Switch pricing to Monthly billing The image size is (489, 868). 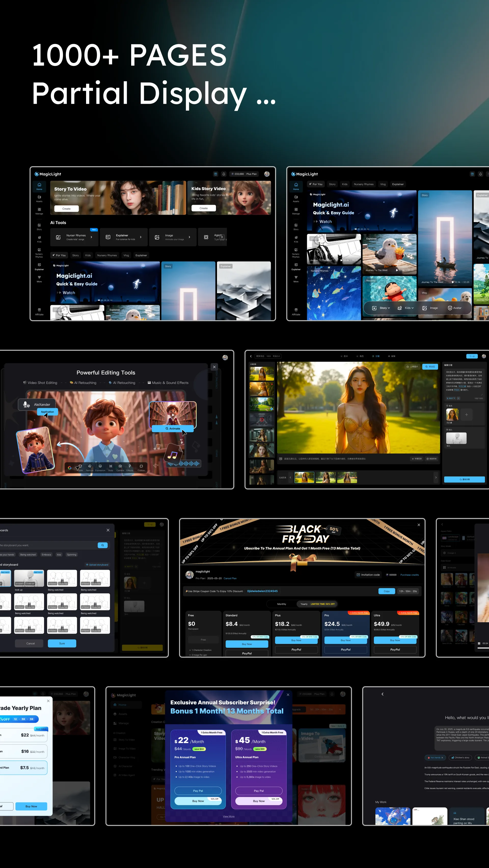[281, 604]
